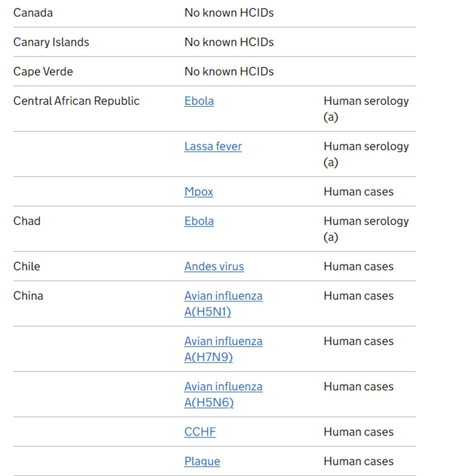The height and width of the screenshot is (476, 469).
Task: Click the Chad country cell
Action: click(27, 221)
